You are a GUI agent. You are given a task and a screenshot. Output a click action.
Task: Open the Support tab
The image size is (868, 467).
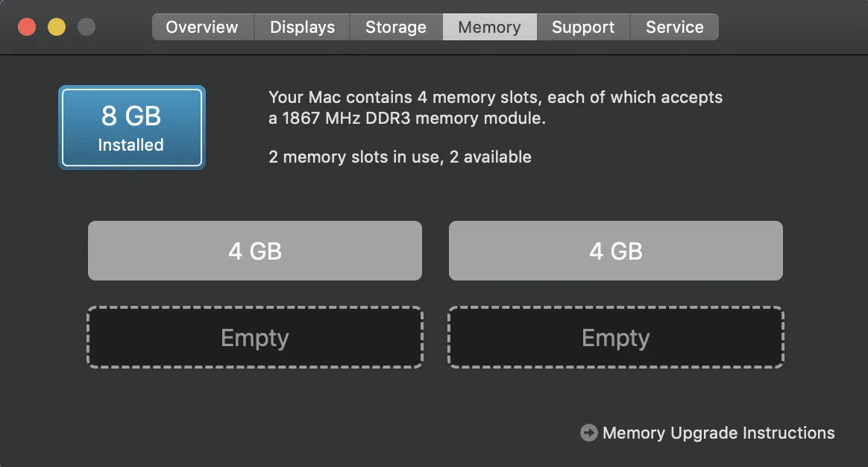click(583, 27)
